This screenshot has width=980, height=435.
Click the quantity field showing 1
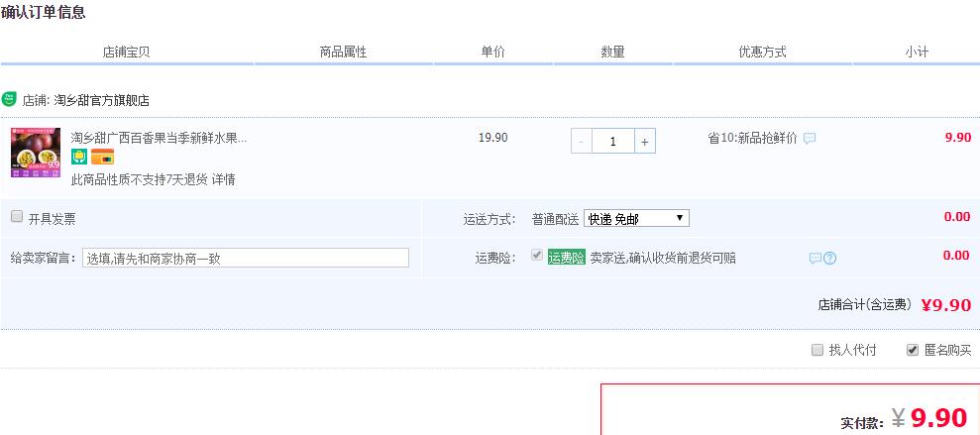pyautogui.click(x=613, y=142)
